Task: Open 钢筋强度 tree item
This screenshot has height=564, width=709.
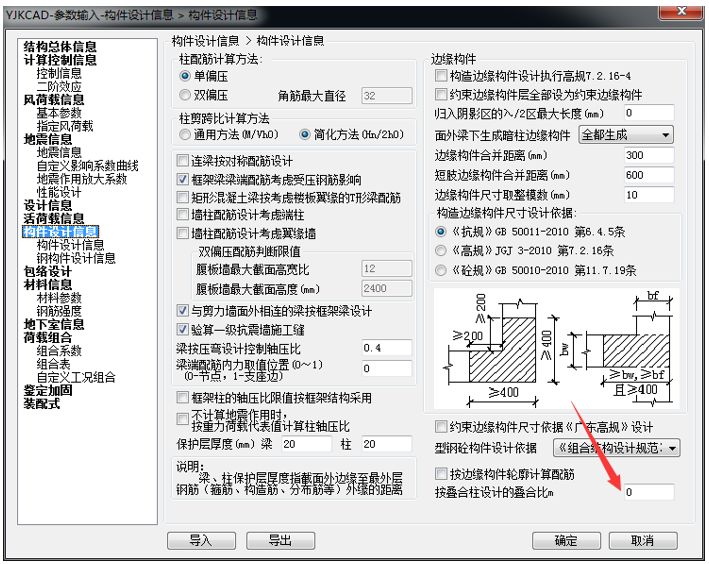Action: 59,311
